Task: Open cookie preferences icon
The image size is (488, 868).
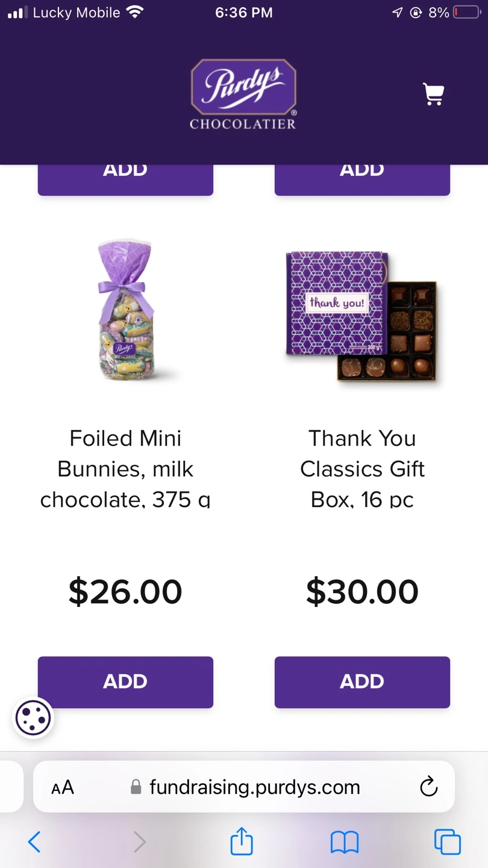Action: point(33,718)
